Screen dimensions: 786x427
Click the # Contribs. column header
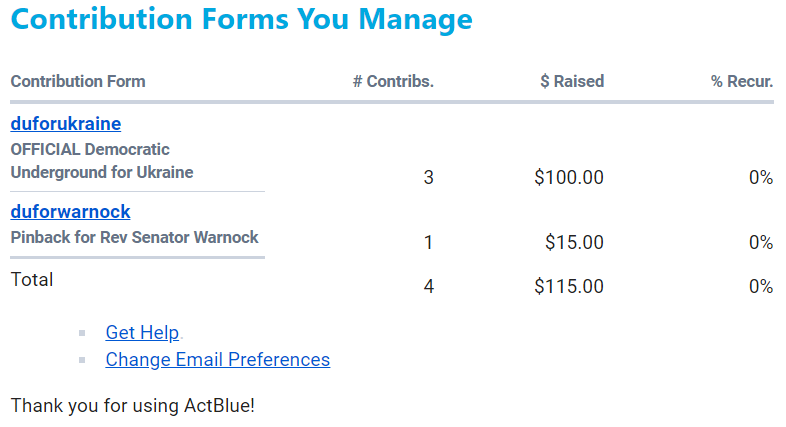pyautogui.click(x=393, y=81)
